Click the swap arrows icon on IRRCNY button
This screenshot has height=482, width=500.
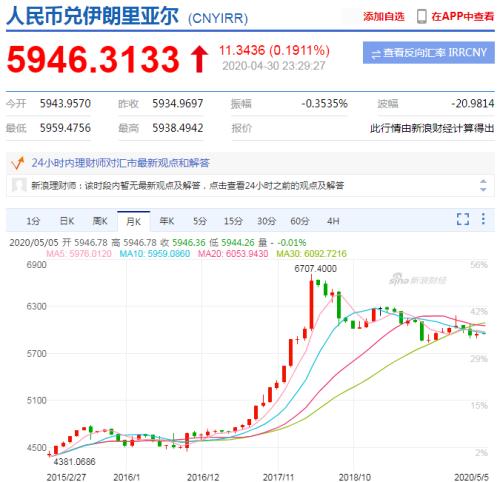pyautogui.click(x=376, y=54)
